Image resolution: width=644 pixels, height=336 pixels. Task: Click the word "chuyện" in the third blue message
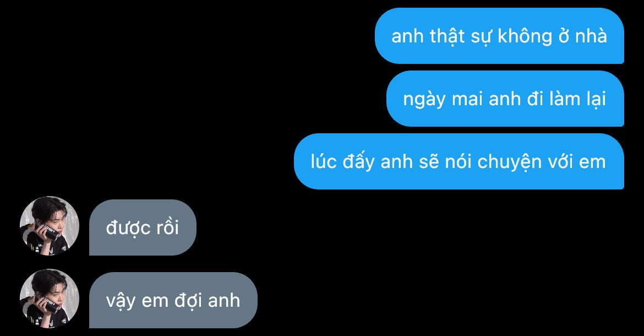(x=510, y=162)
